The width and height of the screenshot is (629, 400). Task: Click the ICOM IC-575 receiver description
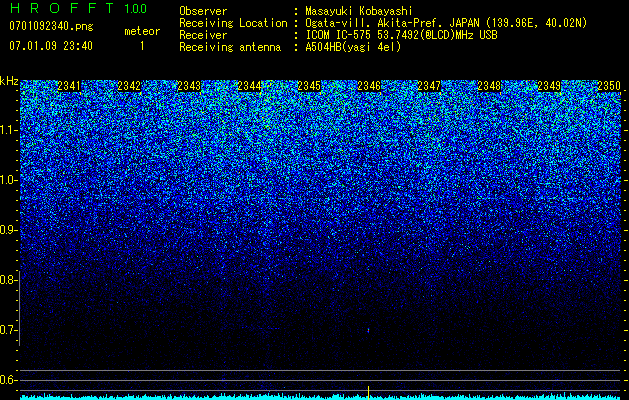[401, 35]
